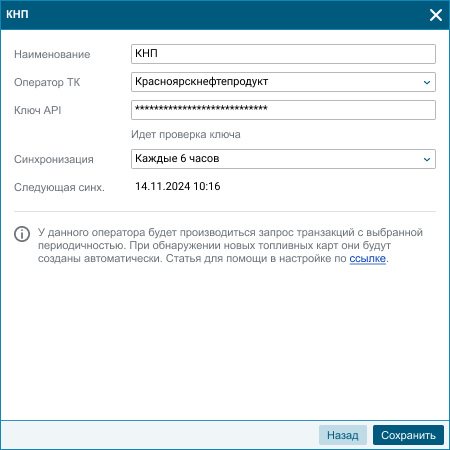
Task: Click the info circle icon
Action: 22,234
